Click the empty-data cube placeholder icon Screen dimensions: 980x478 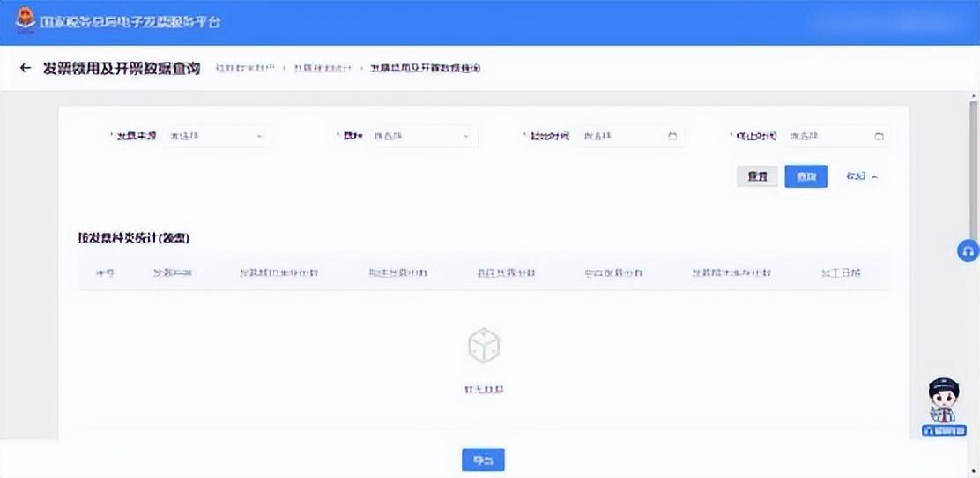click(484, 346)
